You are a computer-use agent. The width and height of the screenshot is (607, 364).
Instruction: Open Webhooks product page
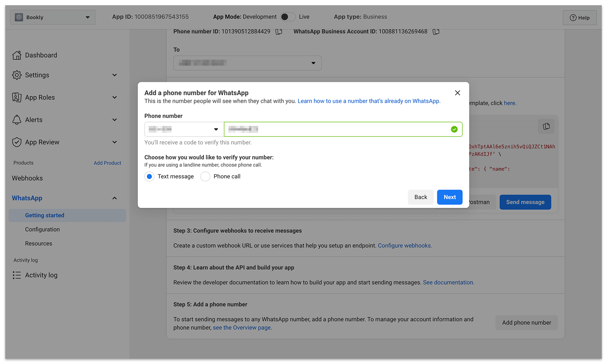pyautogui.click(x=27, y=178)
